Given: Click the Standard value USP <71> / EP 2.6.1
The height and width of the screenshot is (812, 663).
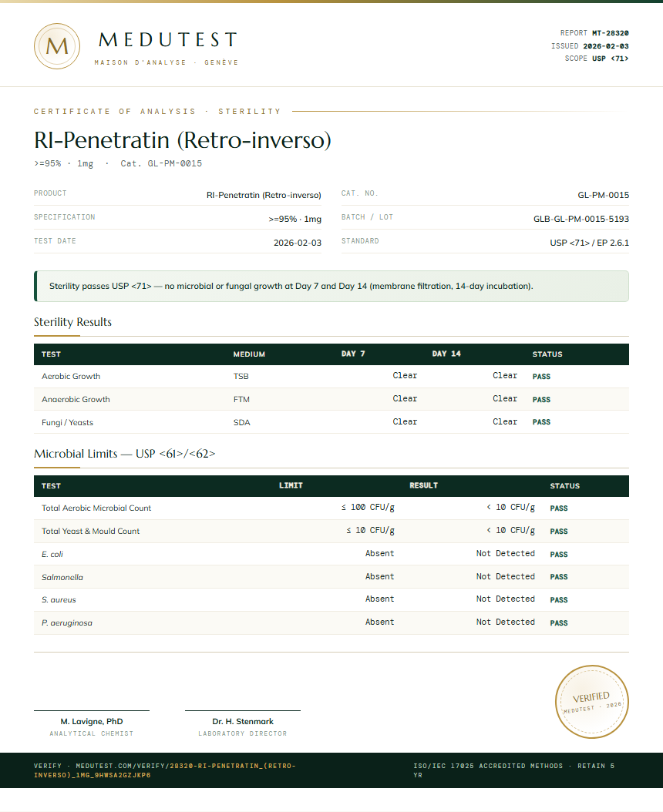Looking at the screenshot, I should click(590, 243).
